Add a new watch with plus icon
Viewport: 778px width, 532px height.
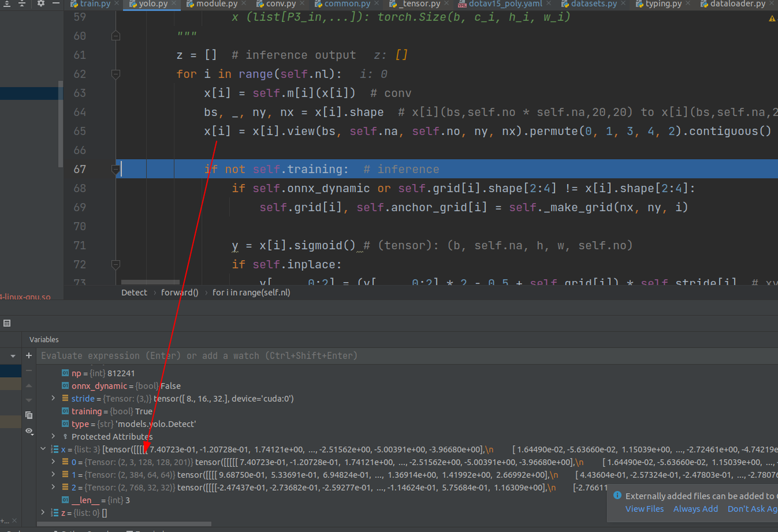(29, 355)
